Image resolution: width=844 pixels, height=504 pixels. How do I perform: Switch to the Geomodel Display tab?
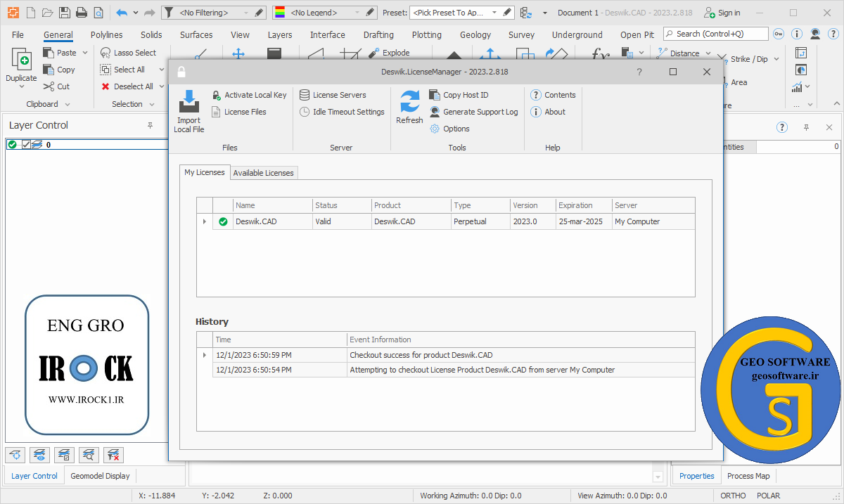tap(100, 476)
